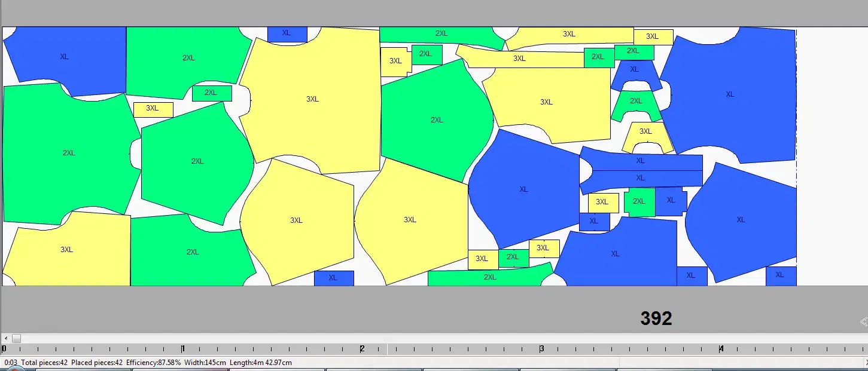Select the small blue XL square in bottom-right corner

[x=780, y=275]
